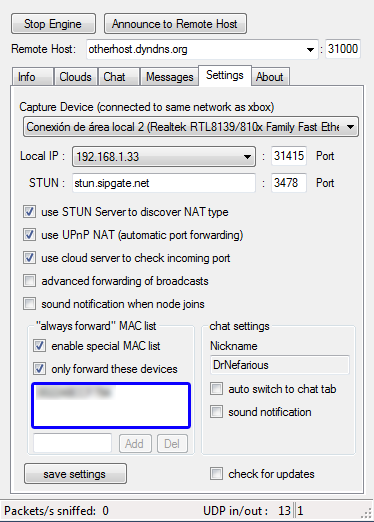This screenshot has height=522, width=374.
Task: Click the save settings button
Action: pyautogui.click(x=75, y=474)
